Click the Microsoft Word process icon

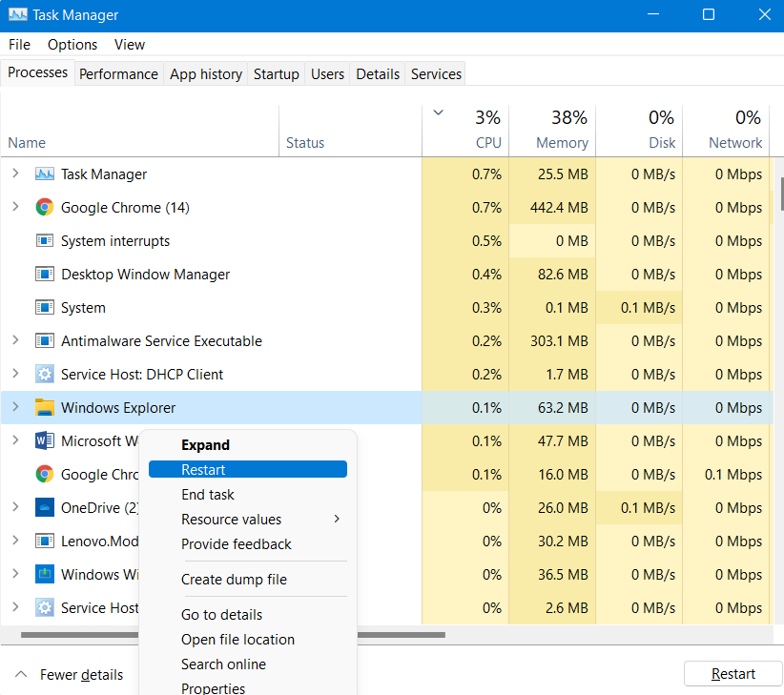(44, 441)
